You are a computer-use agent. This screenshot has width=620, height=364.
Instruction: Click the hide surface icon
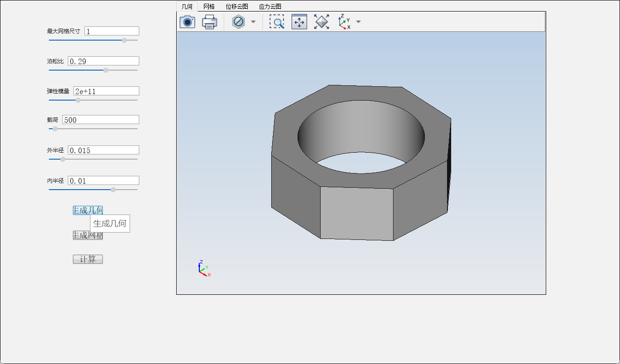[x=238, y=22]
